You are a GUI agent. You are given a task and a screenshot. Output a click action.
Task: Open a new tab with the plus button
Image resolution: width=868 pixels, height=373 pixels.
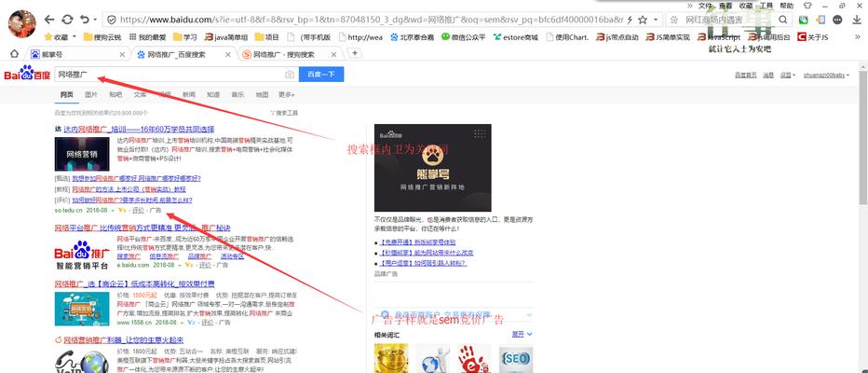[355, 53]
